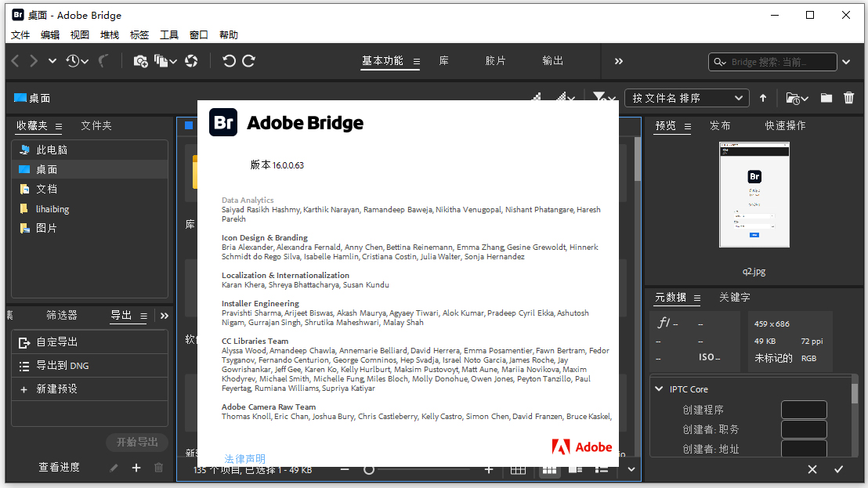This screenshot has width=868, height=488.
Task: Toggle ascending sort order arrow
Action: pos(763,97)
